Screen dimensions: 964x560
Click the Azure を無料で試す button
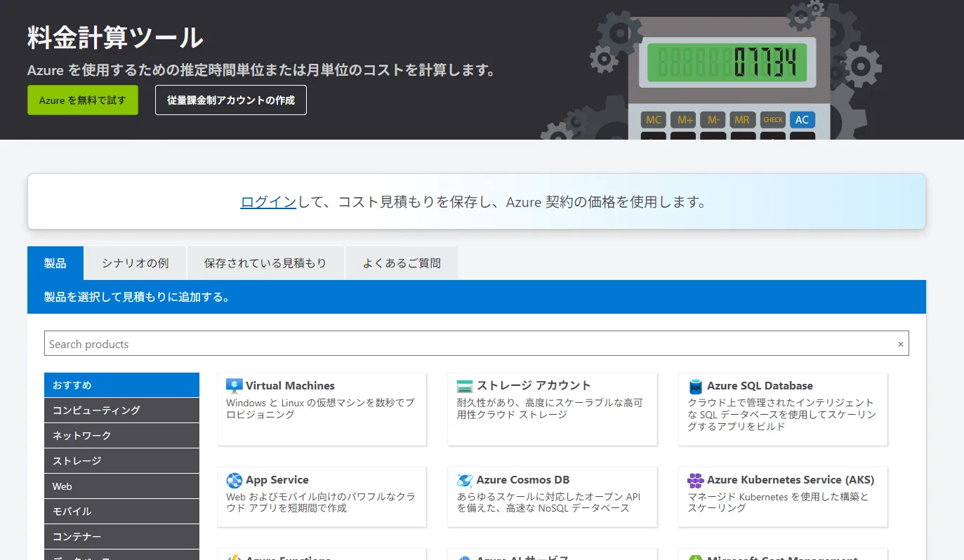tap(83, 100)
